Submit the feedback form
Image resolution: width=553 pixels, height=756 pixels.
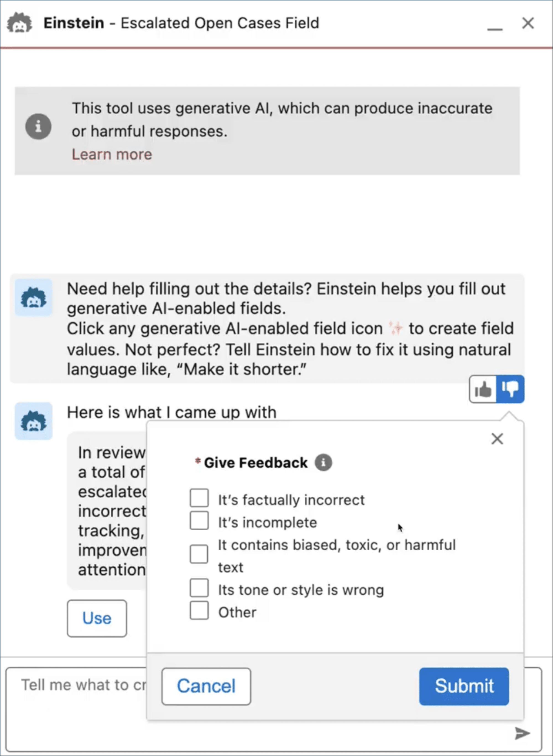click(464, 686)
